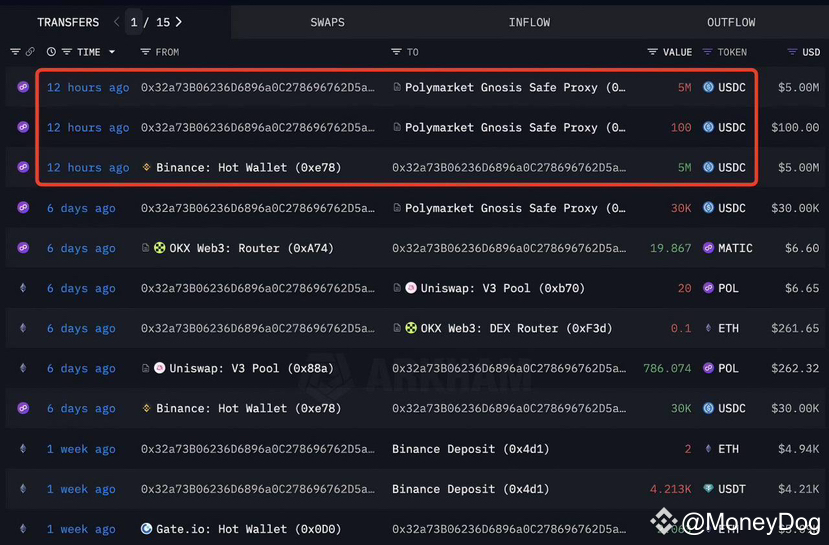Click the leftmost chain filter icon

(x=15, y=52)
